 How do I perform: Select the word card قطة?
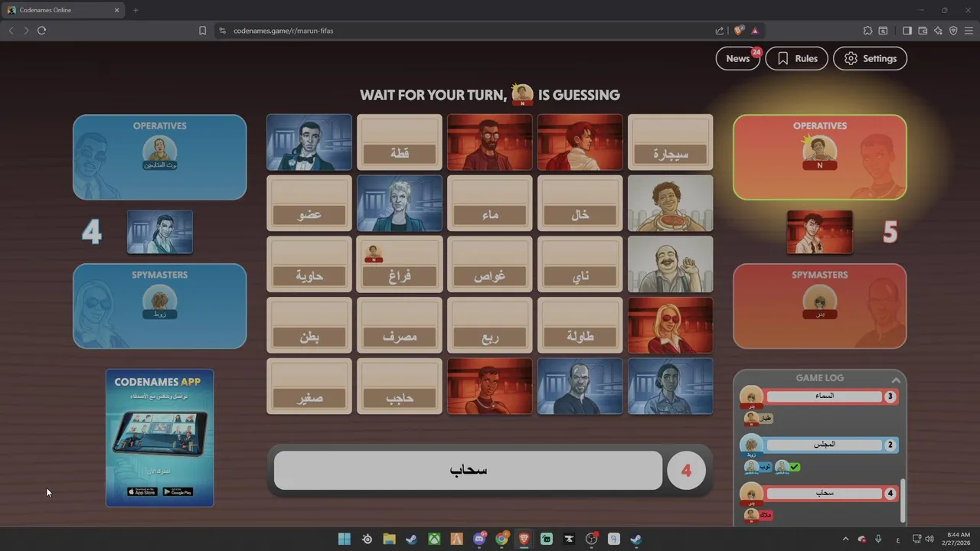(400, 142)
